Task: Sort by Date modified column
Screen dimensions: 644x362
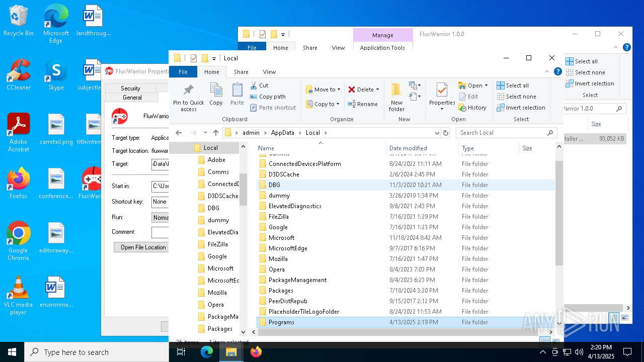Action: click(x=422, y=148)
